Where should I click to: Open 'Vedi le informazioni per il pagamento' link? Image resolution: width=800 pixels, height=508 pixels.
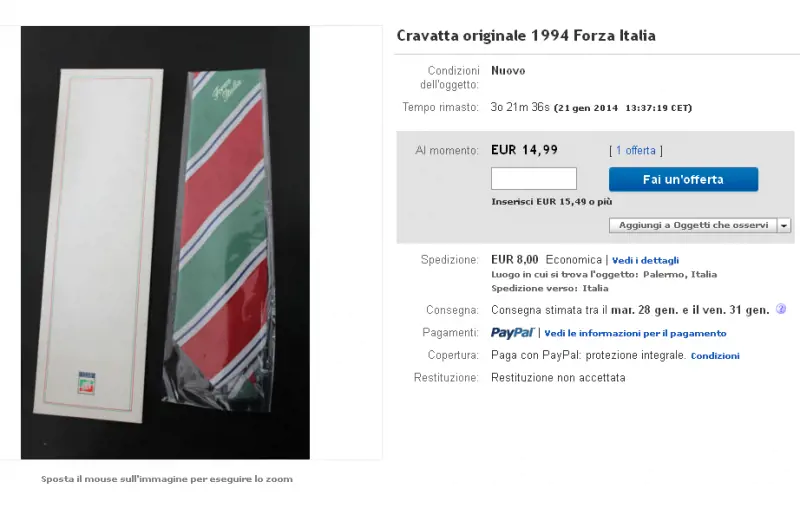[635, 334]
